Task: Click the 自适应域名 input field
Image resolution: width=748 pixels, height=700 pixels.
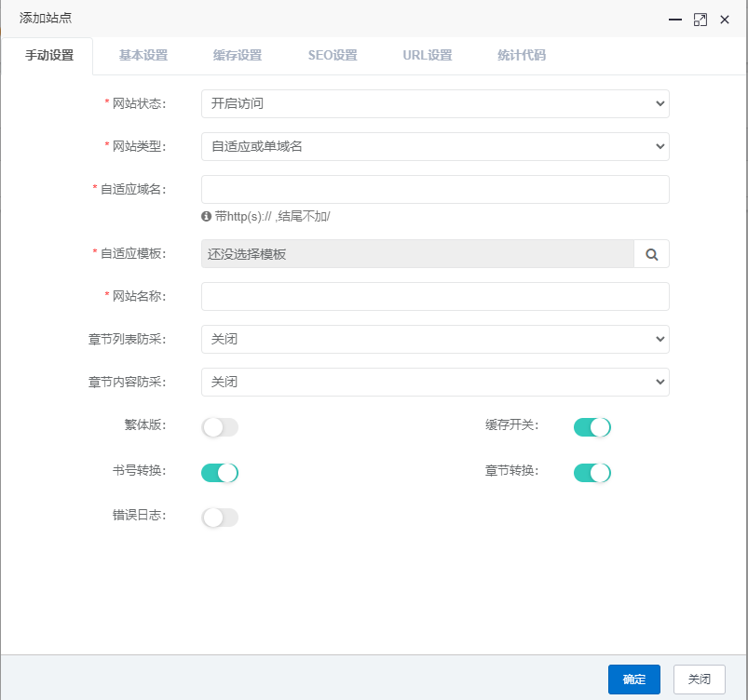Action: click(435, 189)
